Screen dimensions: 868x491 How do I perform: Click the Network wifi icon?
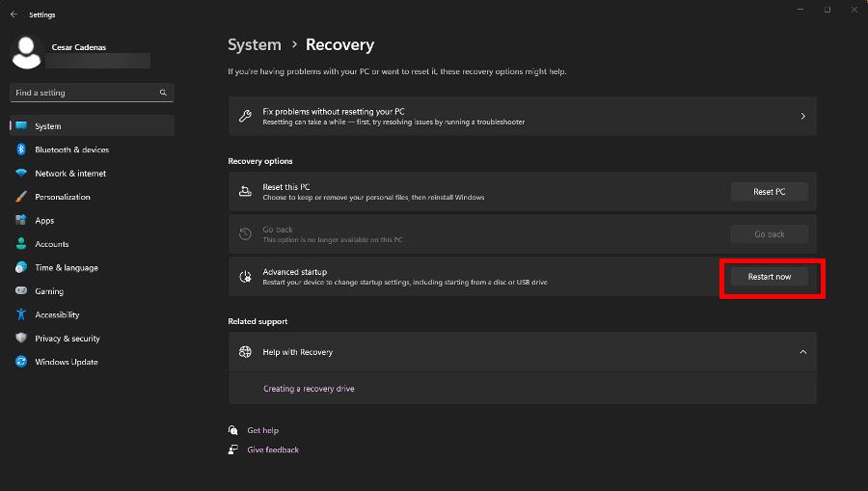click(x=21, y=173)
